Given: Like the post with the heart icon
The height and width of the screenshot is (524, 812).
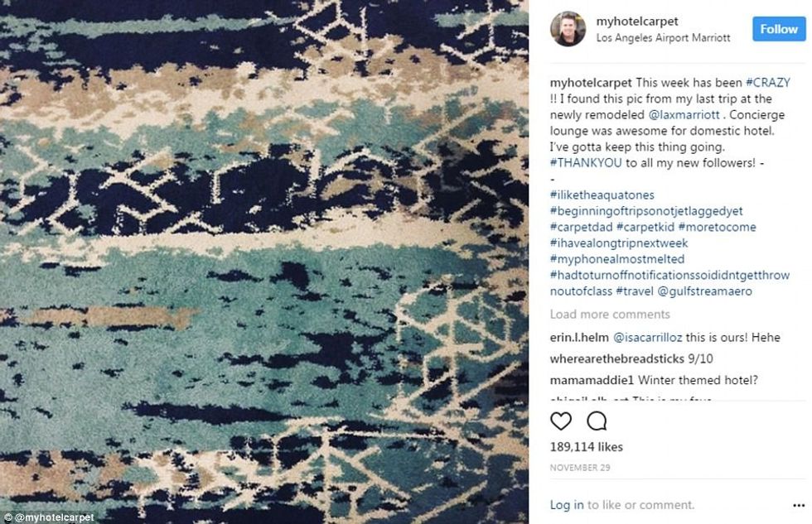Looking at the screenshot, I should pyautogui.click(x=561, y=421).
